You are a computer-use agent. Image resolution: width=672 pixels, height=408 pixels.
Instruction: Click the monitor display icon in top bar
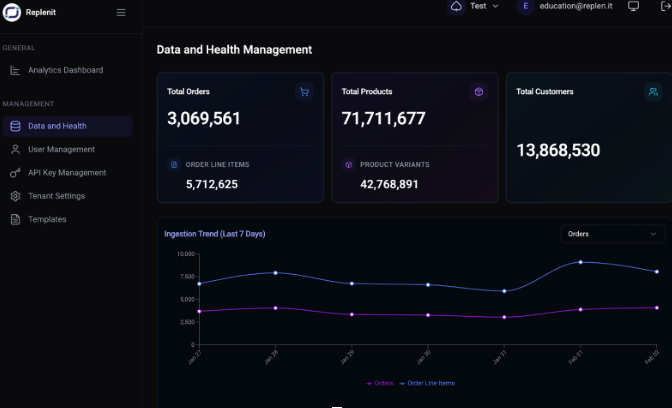point(633,6)
